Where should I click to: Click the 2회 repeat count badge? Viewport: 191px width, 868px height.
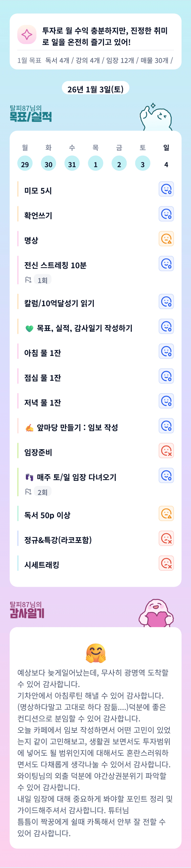coord(42,492)
